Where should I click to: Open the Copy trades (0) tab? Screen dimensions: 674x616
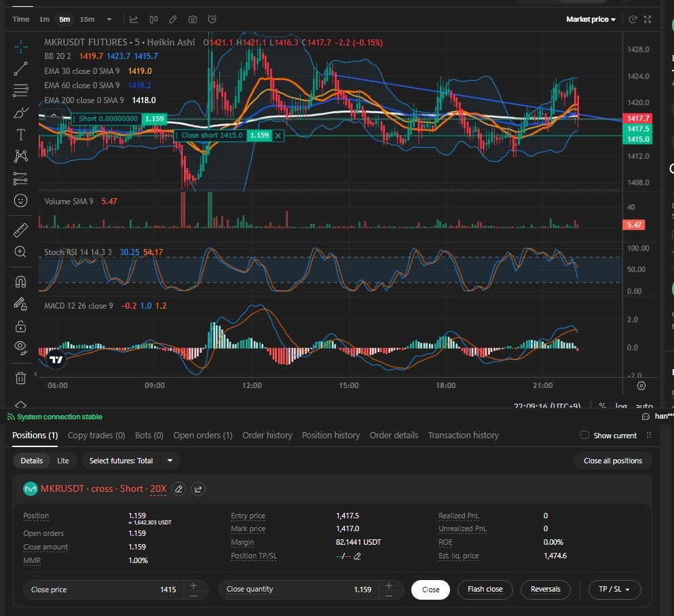click(96, 435)
